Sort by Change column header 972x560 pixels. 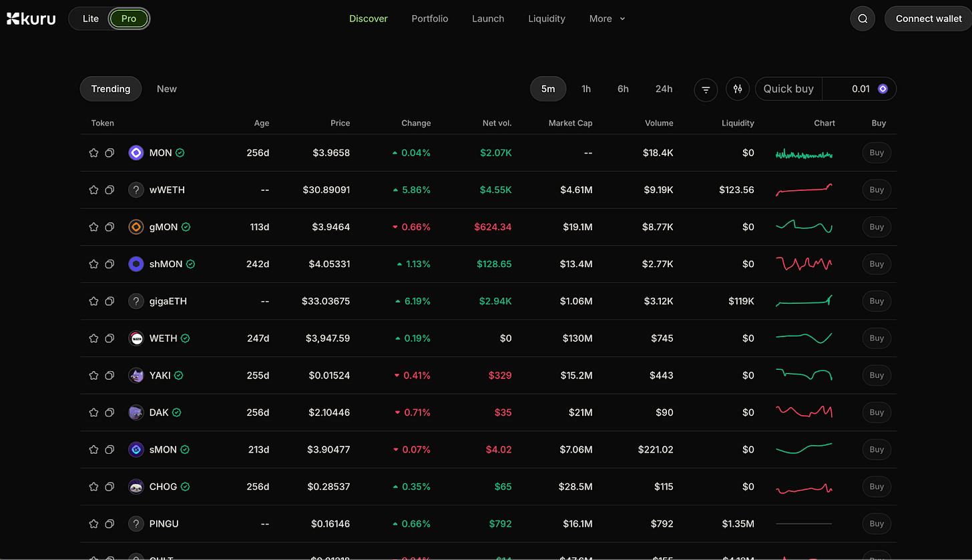point(416,123)
